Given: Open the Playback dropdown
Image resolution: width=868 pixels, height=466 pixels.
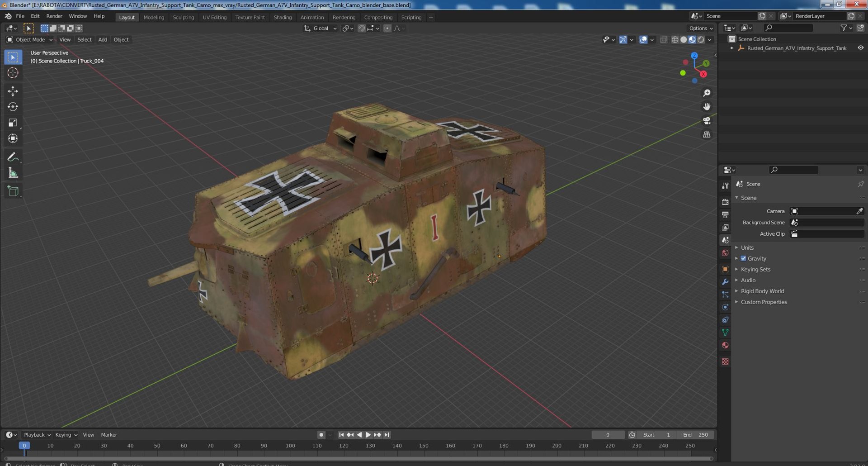Looking at the screenshot, I should point(37,435).
